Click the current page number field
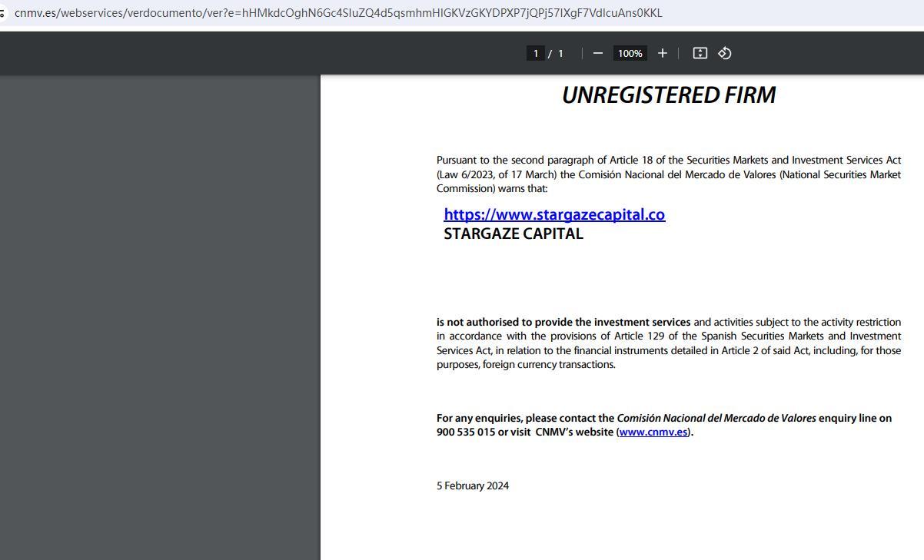 tap(535, 53)
